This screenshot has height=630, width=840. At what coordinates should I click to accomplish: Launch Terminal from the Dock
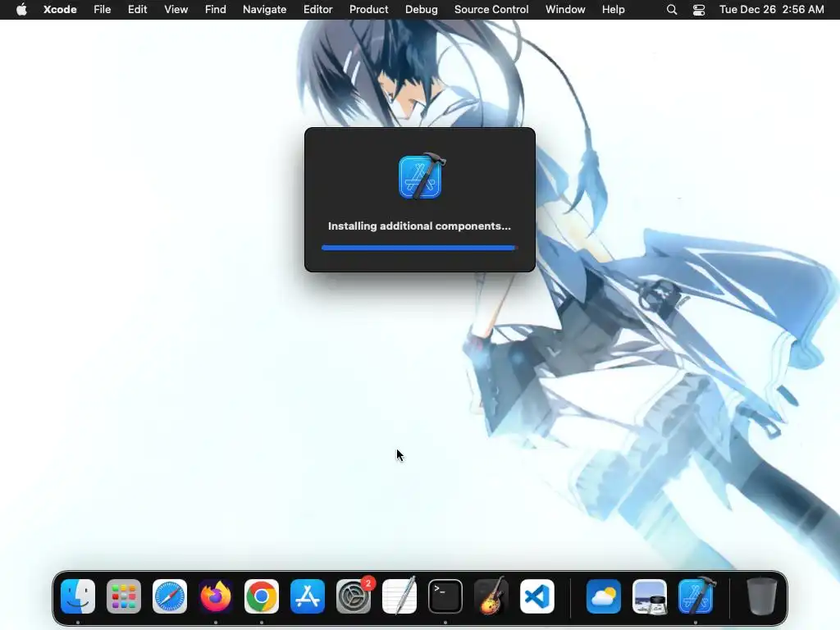(x=445, y=596)
